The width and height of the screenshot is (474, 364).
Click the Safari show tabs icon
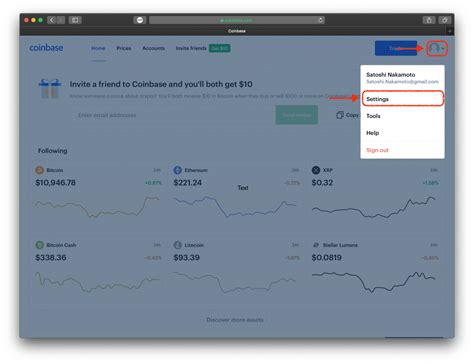[445, 20]
